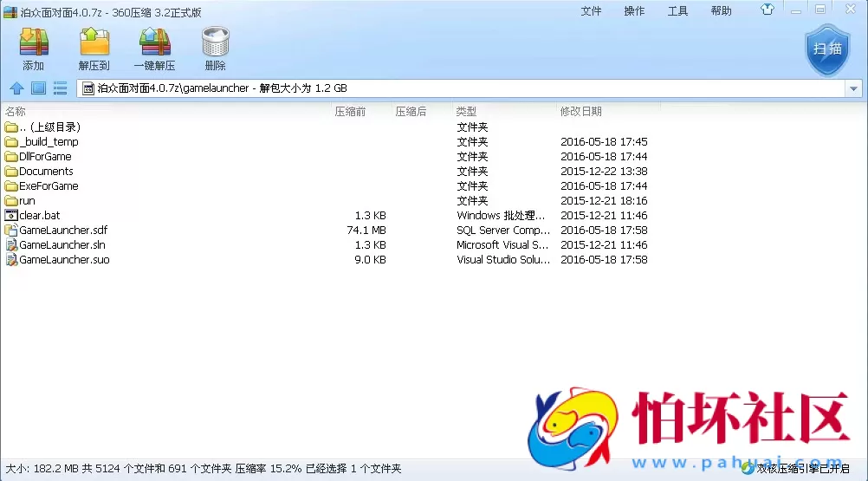Select the Documents folder name
The height and width of the screenshot is (481, 868).
(x=46, y=172)
